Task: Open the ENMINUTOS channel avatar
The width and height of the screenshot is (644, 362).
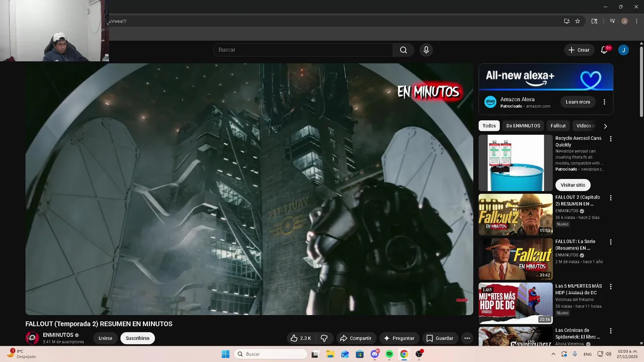Action: click(x=32, y=338)
